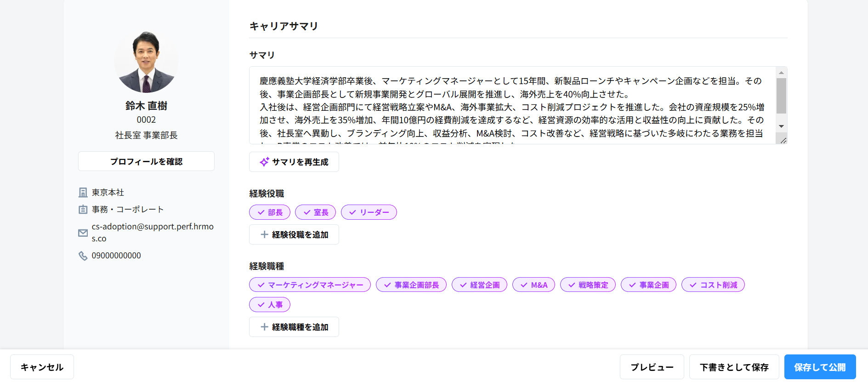Viewport: 868px width, 382px height.
Task: Click the sparkle icon beside サマリを再生成
Action: tap(264, 162)
